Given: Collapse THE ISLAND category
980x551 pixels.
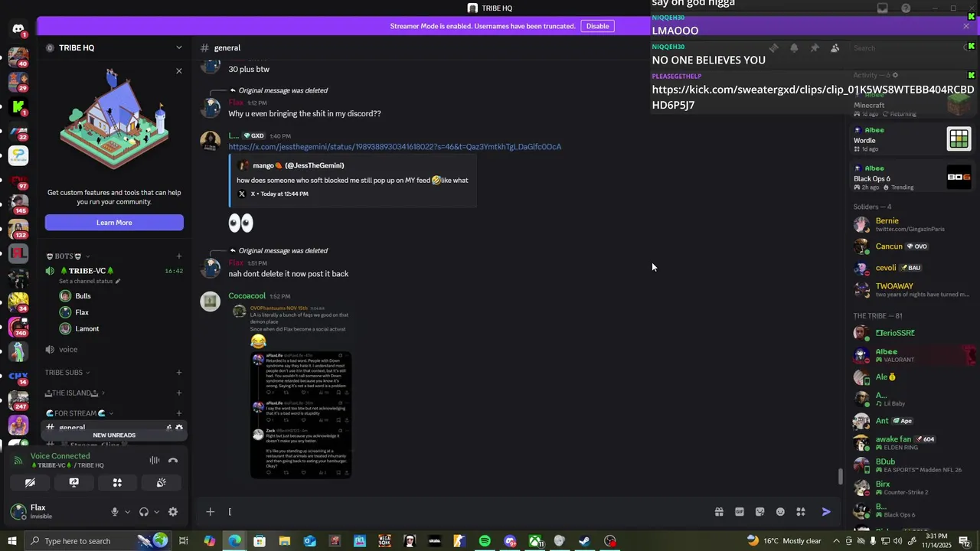Looking at the screenshot, I should (75, 393).
